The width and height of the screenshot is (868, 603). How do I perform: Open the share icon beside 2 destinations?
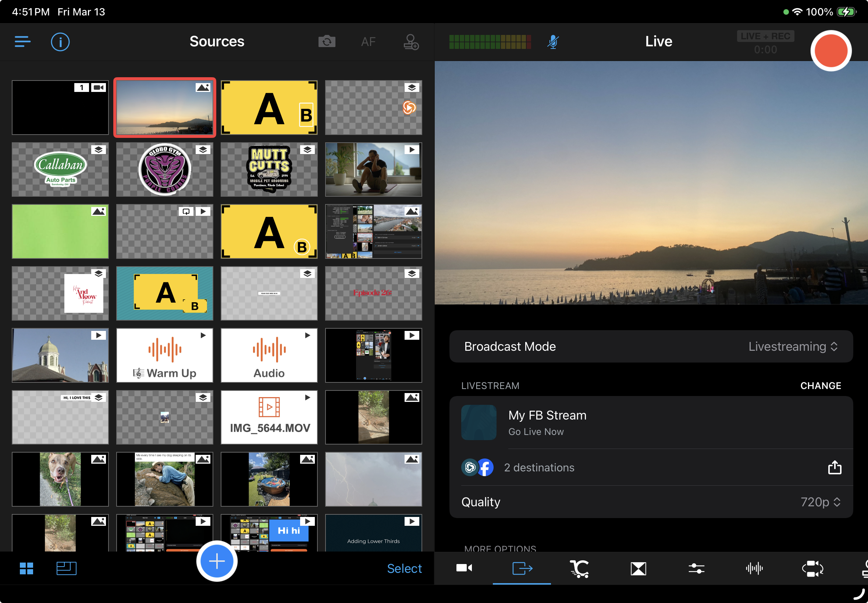pos(835,467)
